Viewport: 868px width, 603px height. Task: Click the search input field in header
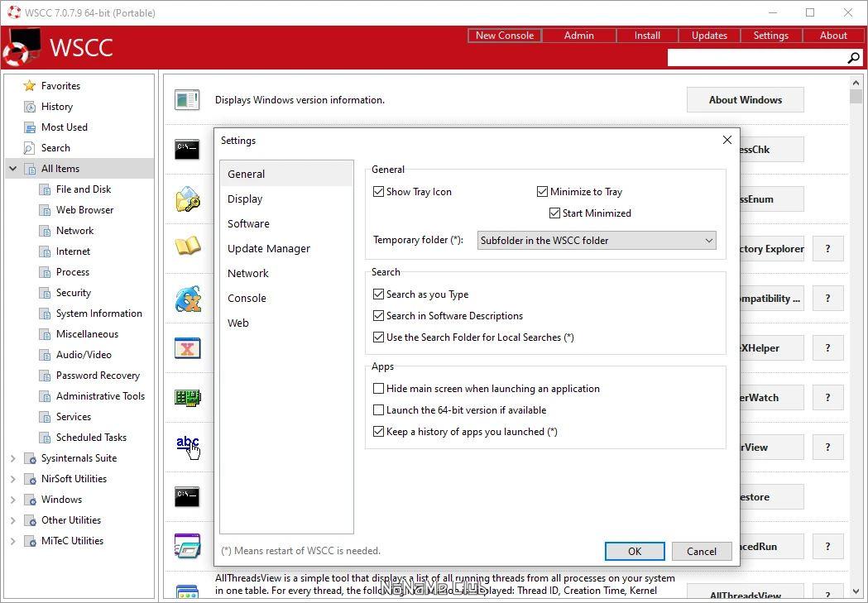point(757,58)
